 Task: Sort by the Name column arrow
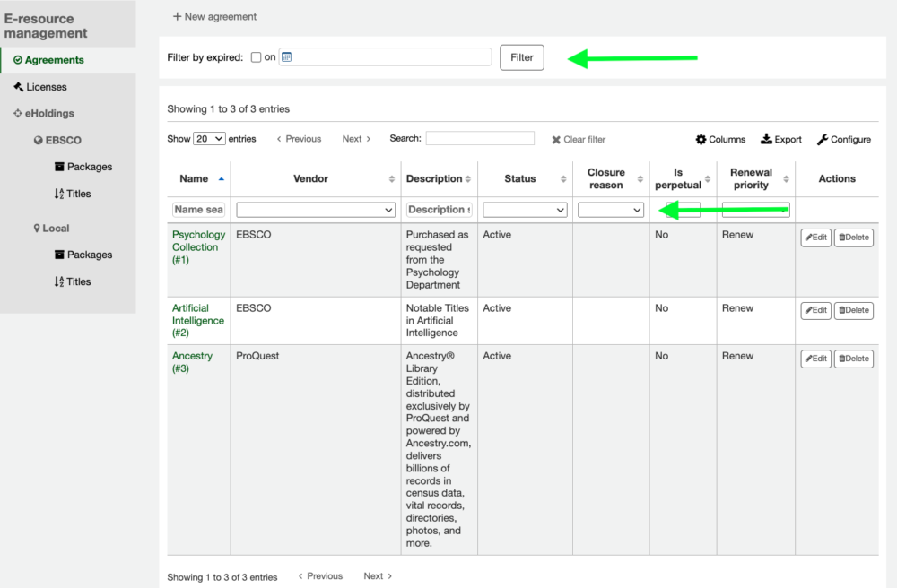pos(222,179)
